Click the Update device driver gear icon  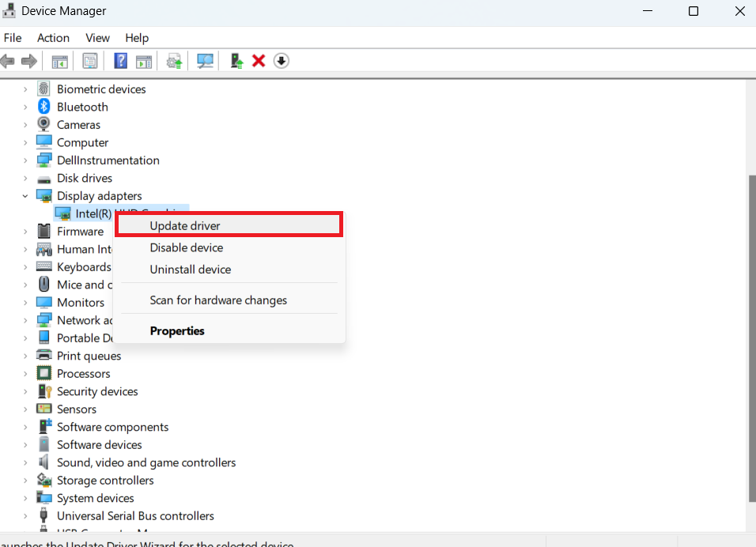174,61
